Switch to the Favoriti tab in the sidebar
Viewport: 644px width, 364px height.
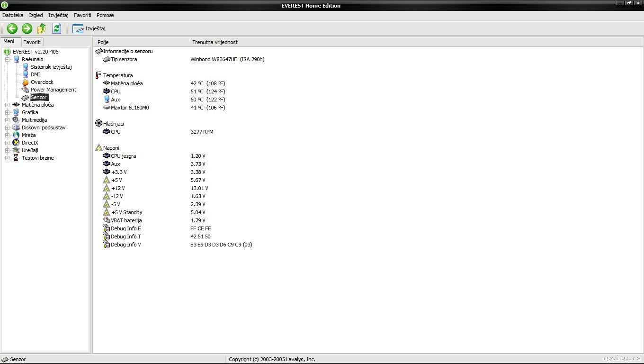pos(32,42)
